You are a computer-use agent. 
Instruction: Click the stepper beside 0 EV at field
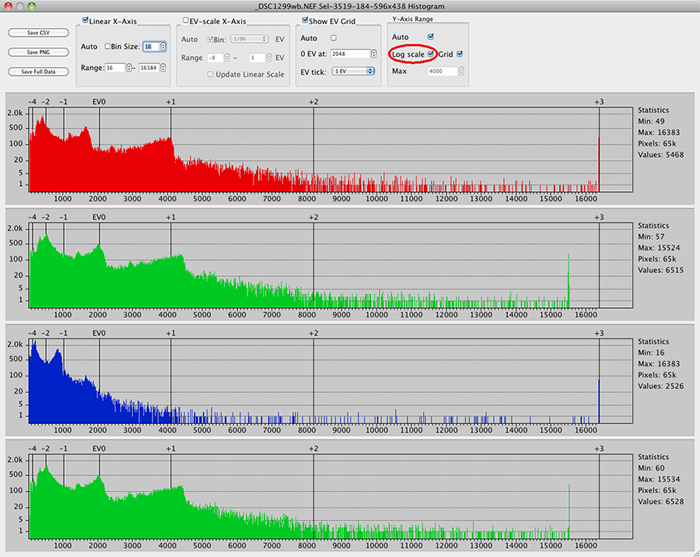pyautogui.click(x=374, y=54)
